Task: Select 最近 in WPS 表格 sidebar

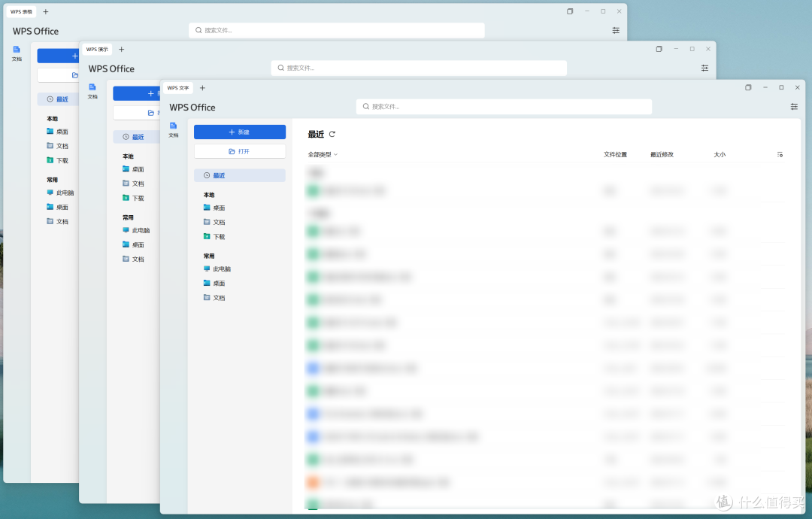Action: point(58,99)
